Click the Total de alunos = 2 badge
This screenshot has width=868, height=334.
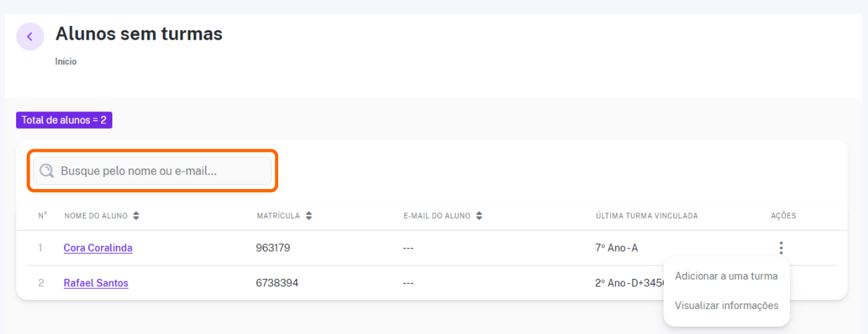[64, 120]
